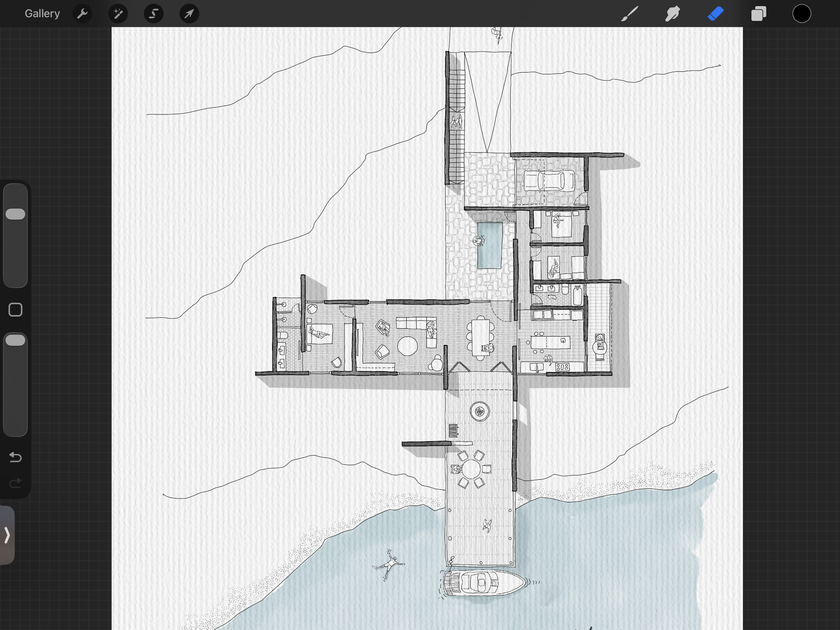This screenshot has height=630, width=840.
Task: Adjust the brush size slider
Action: coord(15,236)
